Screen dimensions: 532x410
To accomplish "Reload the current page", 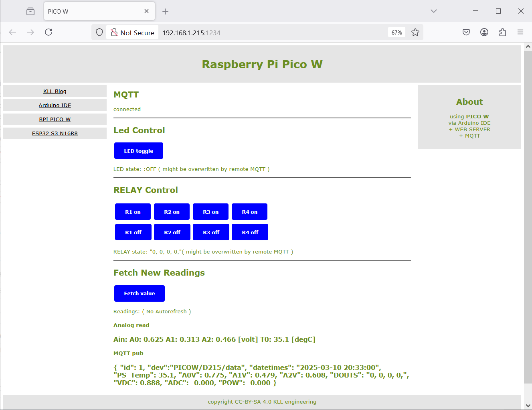I will (x=49, y=32).
